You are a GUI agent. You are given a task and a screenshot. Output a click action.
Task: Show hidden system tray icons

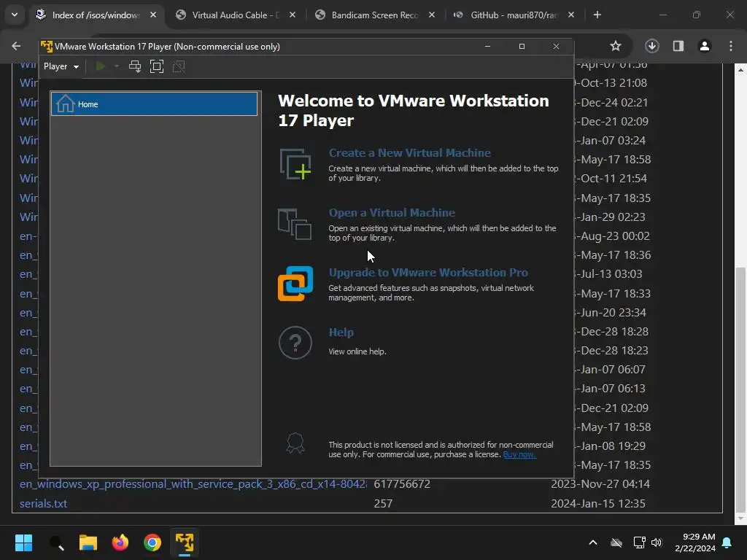pyautogui.click(x=593, y=542)
